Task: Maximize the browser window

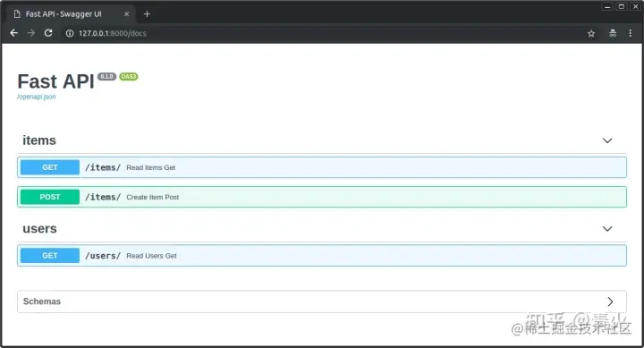Action: (x=622, y=6)
